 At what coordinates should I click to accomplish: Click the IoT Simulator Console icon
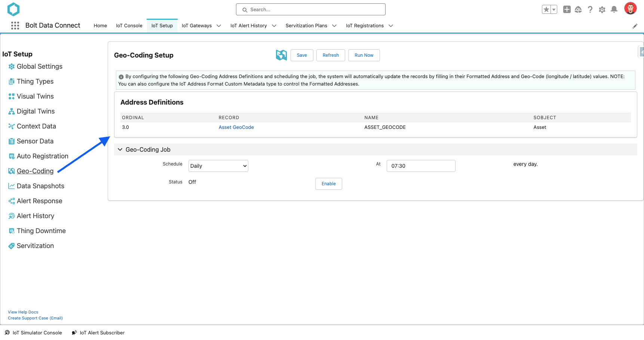[x=7, y=333]
